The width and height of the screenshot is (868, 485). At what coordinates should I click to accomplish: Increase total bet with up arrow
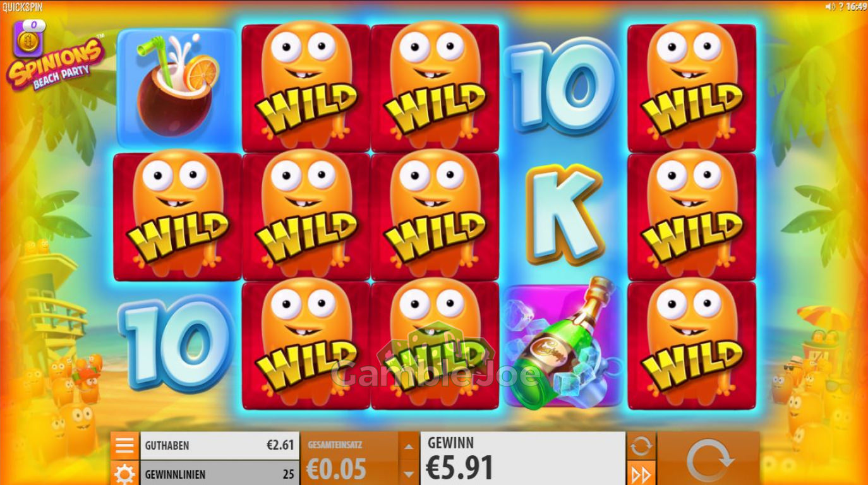pyautogui.click(x=409, y=446)
